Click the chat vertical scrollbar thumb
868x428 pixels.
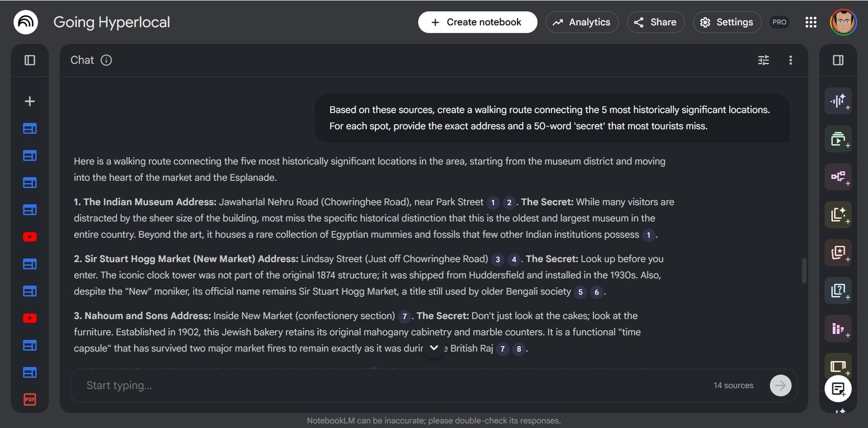point(804,270)
